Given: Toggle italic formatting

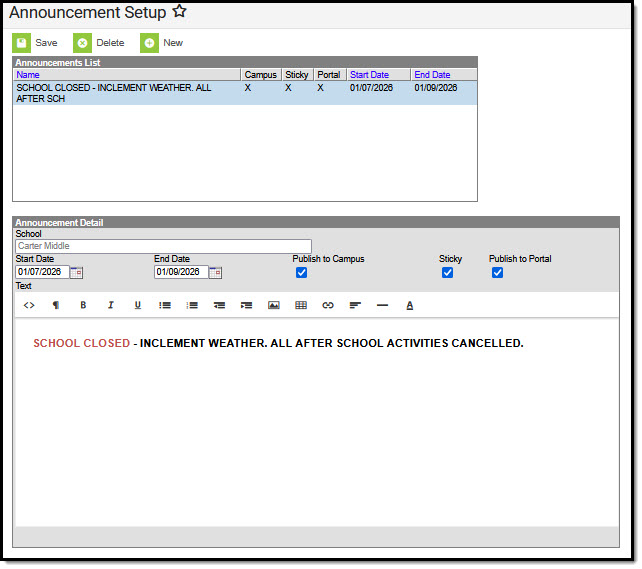Looking at the screenshot, I should (111, 305).
